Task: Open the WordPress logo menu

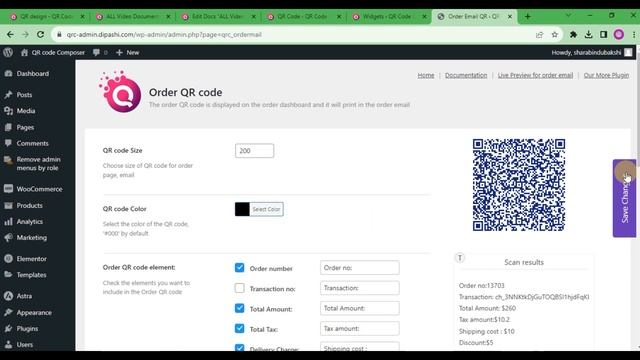Action: point(8,52)
